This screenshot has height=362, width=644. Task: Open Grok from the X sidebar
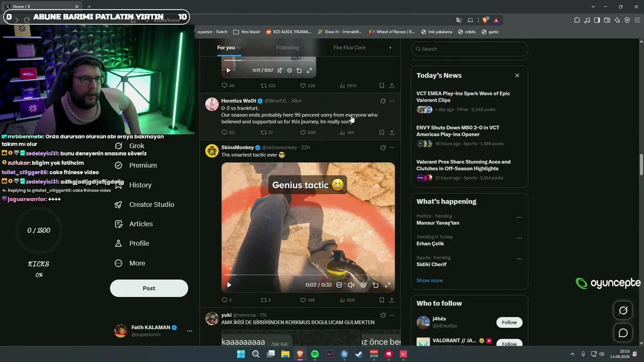point(129,146)
